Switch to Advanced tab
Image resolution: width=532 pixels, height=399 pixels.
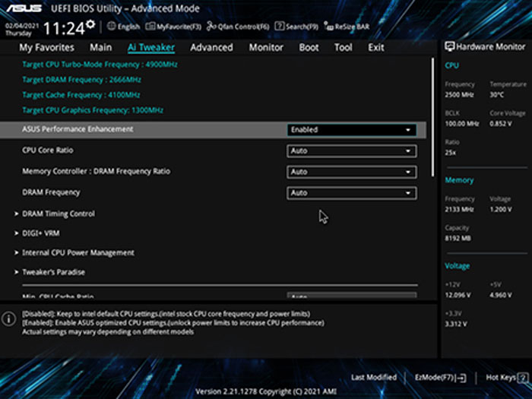click(211, 47)
